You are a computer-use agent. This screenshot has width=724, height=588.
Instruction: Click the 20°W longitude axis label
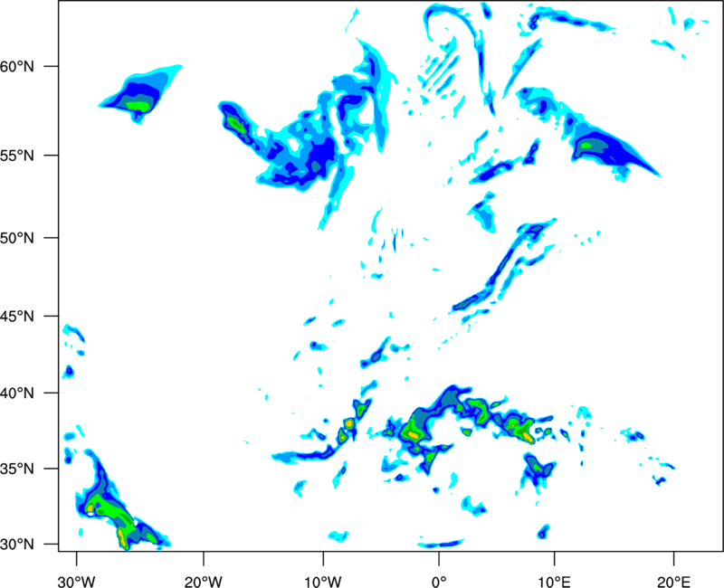pos(203,582)
